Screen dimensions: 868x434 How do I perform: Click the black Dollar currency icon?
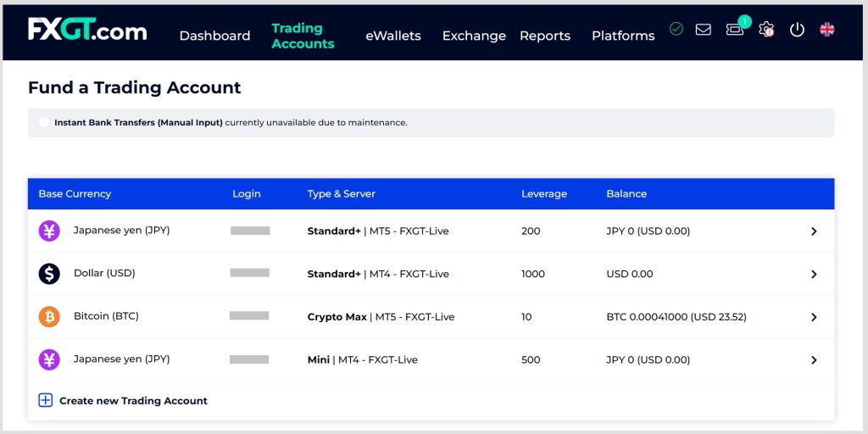pyautogui.click(x=49, y=274)
